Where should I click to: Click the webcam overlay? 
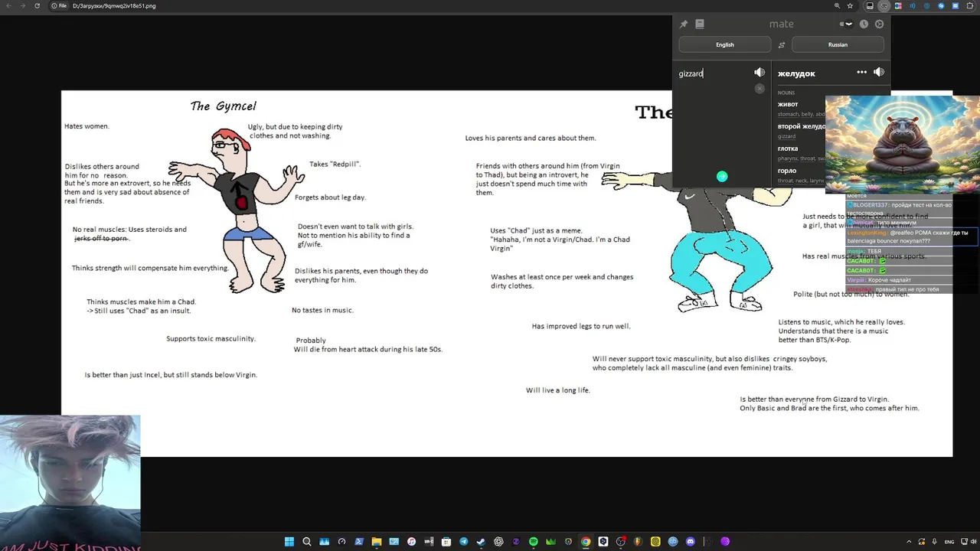(70, 483)
